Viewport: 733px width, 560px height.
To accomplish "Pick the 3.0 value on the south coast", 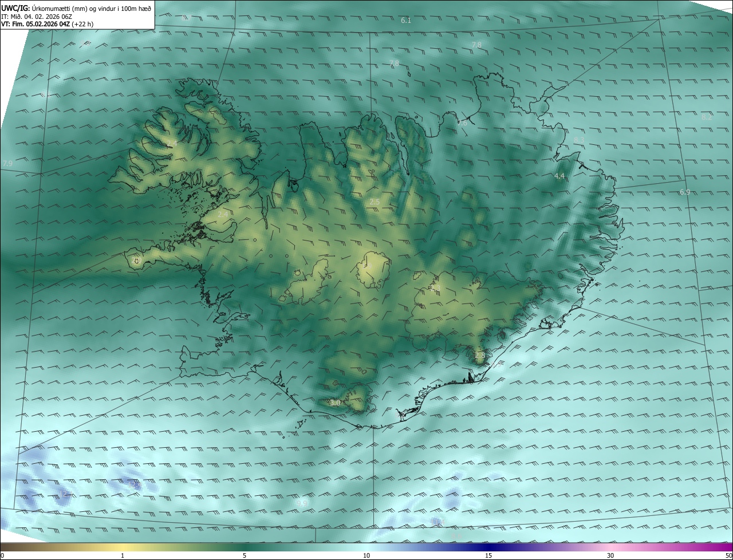I will (x=336, y=403).
